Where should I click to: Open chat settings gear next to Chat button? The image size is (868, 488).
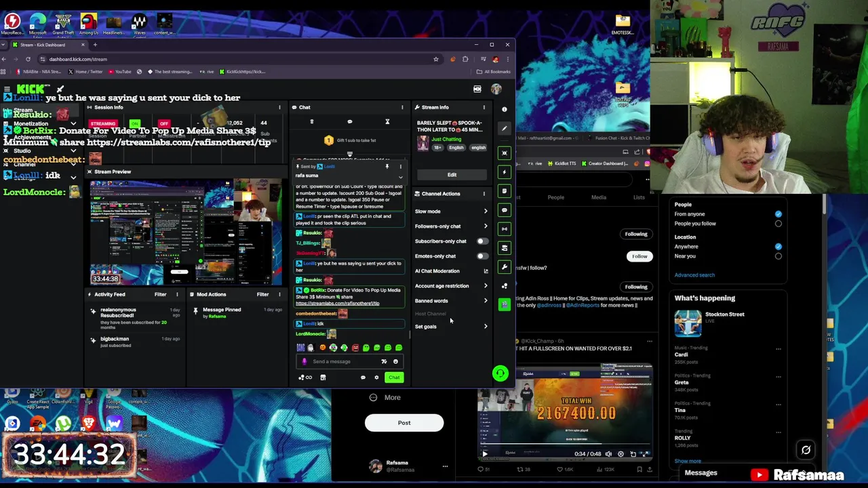(x=376, y=378)
